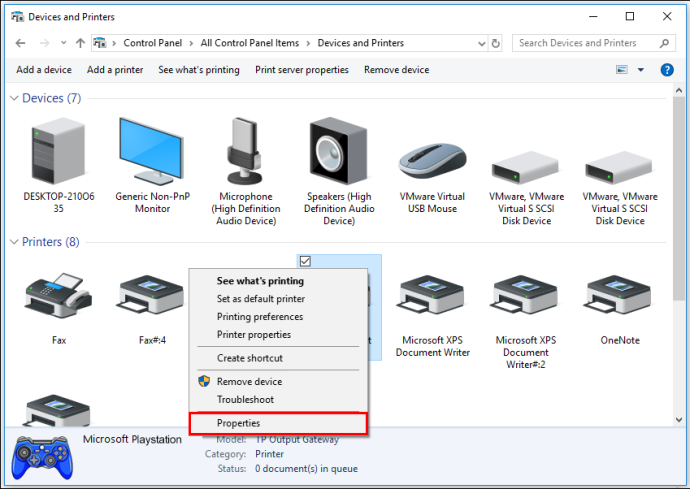Select the OneNote printer icon
This screenshot has height=489, width=690.
(619, 295)
